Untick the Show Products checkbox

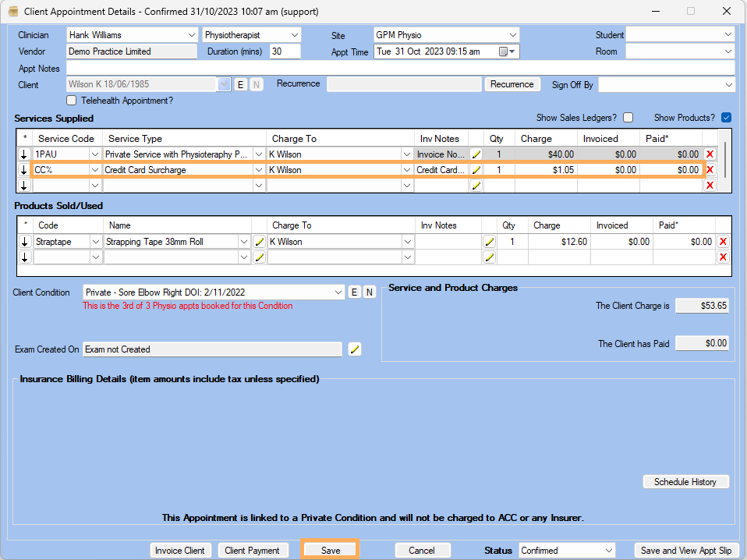(726, 118)
